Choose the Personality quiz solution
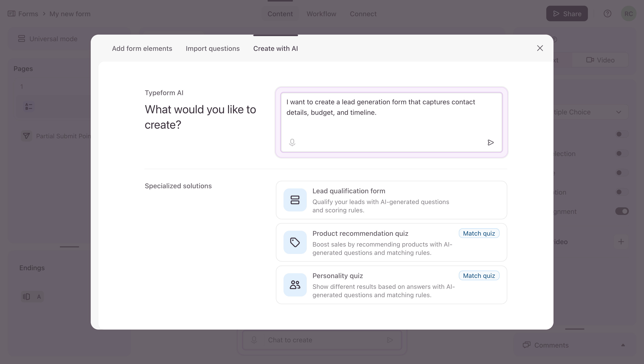The width and height of the screenshot is (644, 364). pos(391,285)
